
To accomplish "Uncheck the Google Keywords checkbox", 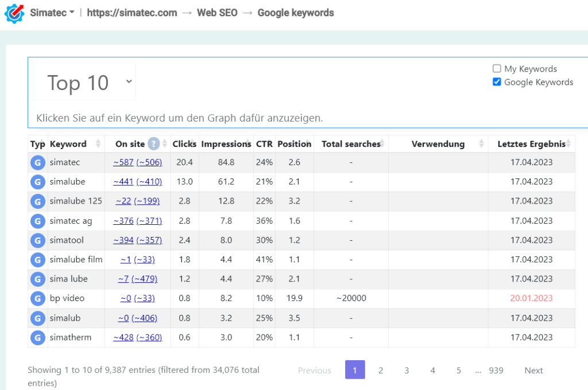I will tap(497, 81).
